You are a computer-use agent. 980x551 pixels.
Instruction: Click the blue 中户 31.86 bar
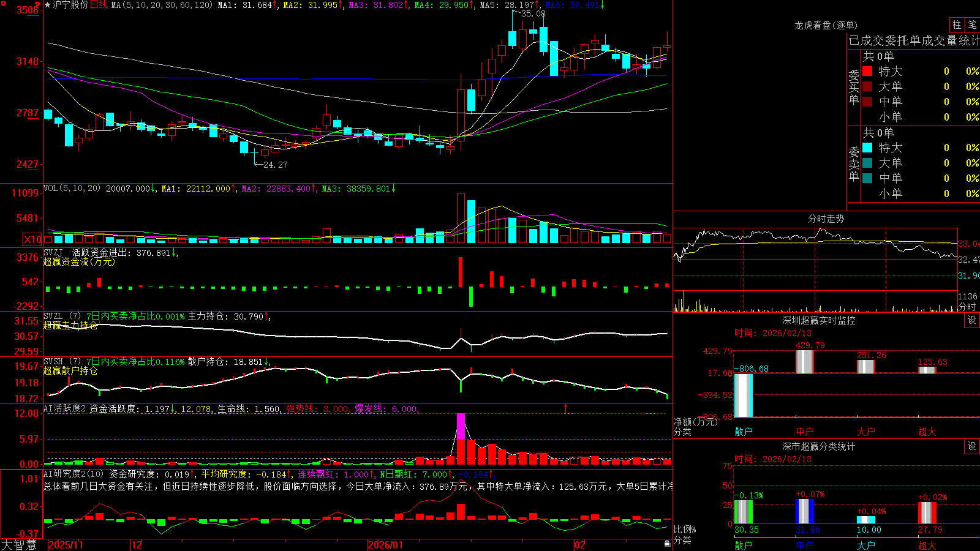[805, 511]
